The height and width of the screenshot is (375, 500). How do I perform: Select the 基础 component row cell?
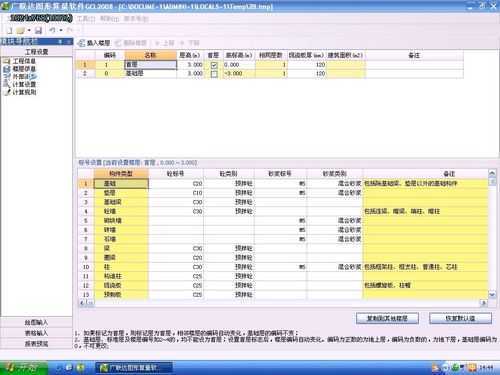pyautogui.click(x=121, y=184)
